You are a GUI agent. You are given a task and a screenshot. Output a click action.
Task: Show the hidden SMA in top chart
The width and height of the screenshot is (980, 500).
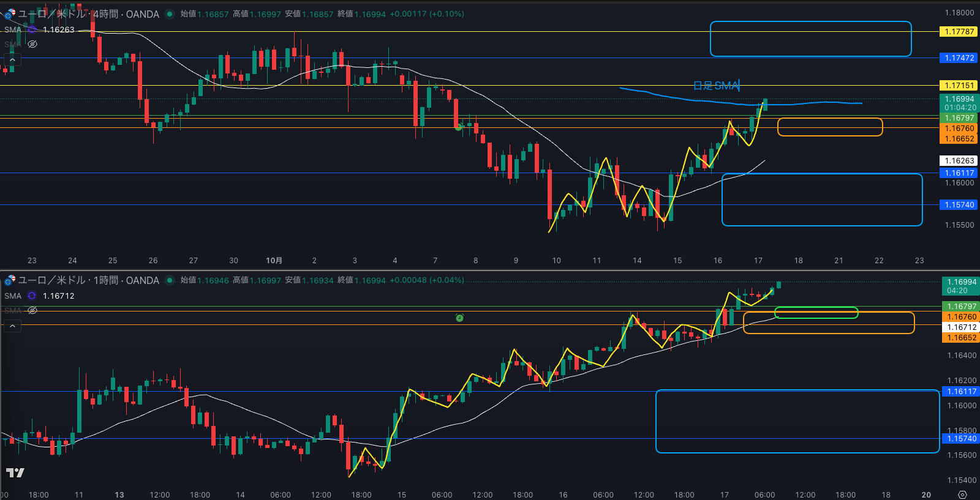tap(32, 44)
